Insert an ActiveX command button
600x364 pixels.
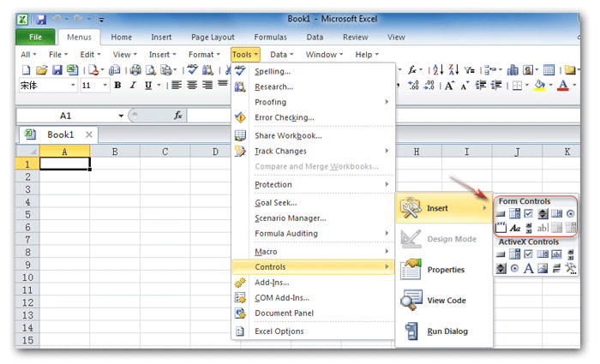501,254
